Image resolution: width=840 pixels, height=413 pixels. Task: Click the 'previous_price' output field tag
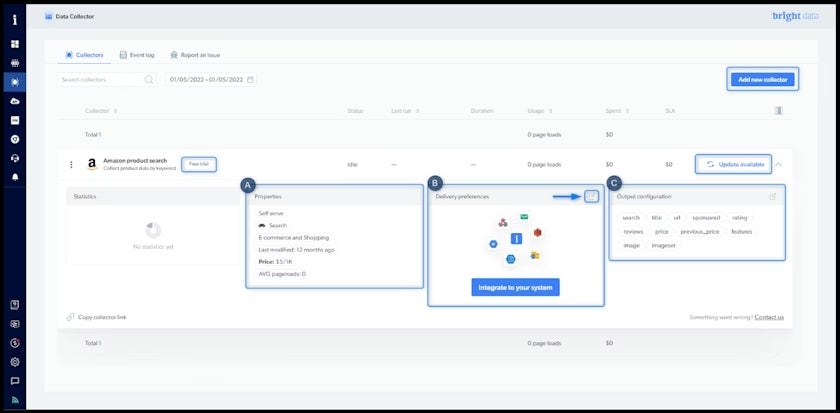click(x=700, y=232)
